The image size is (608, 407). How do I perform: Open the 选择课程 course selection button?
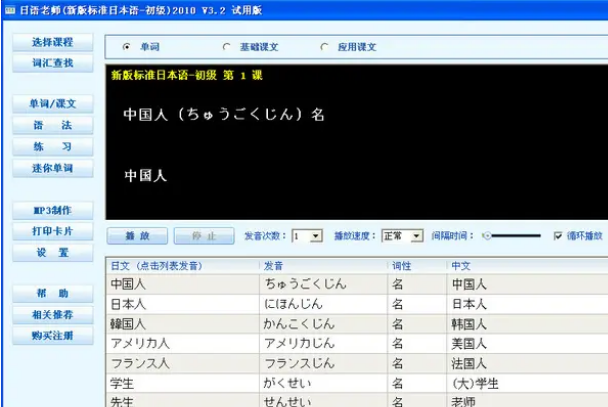(53, 42)
